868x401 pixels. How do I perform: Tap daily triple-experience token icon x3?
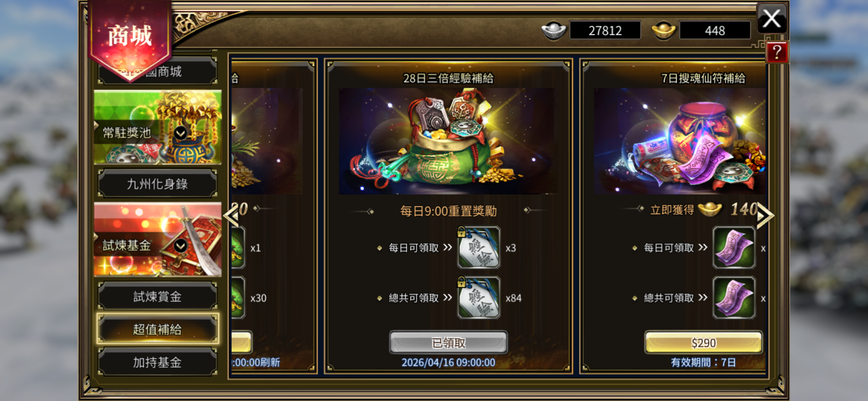click(478, 247)
